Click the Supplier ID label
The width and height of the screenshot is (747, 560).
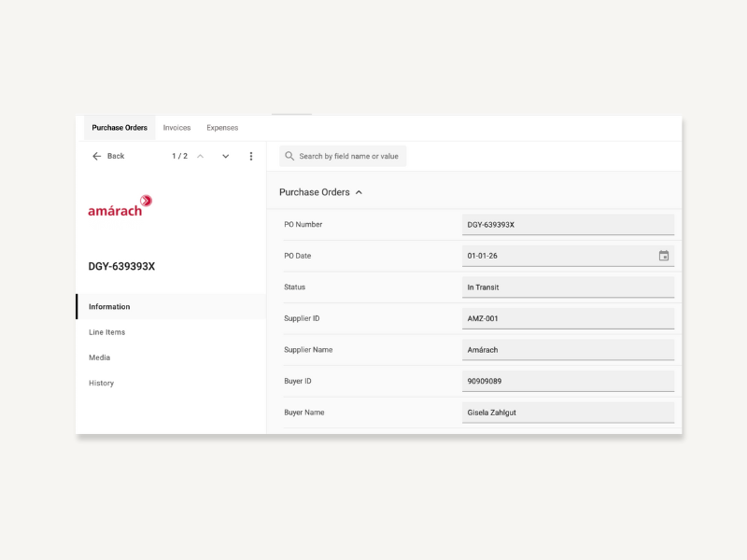302,318
